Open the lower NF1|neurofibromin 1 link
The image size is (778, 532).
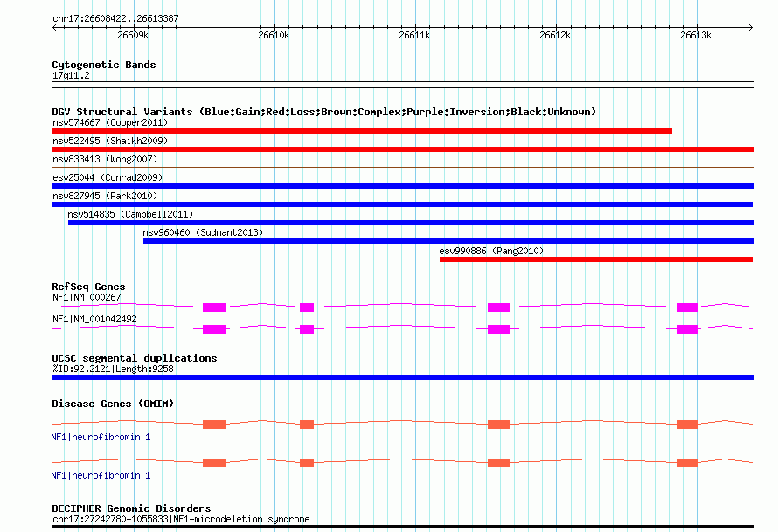pos(101,476)
